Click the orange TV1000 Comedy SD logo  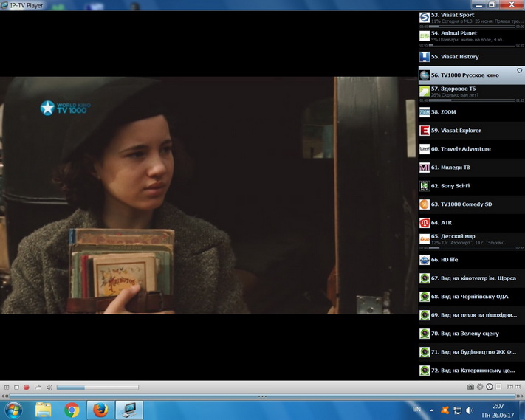point(425,204)
